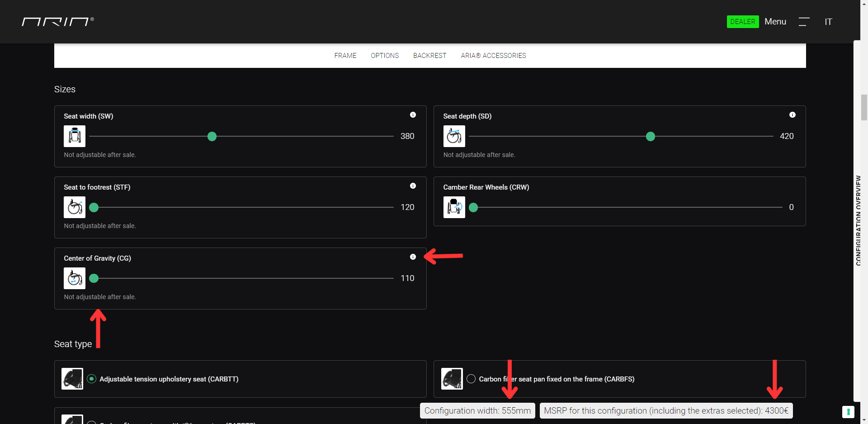Show Seat to footrest info tooltip

(x=413, y=186)
